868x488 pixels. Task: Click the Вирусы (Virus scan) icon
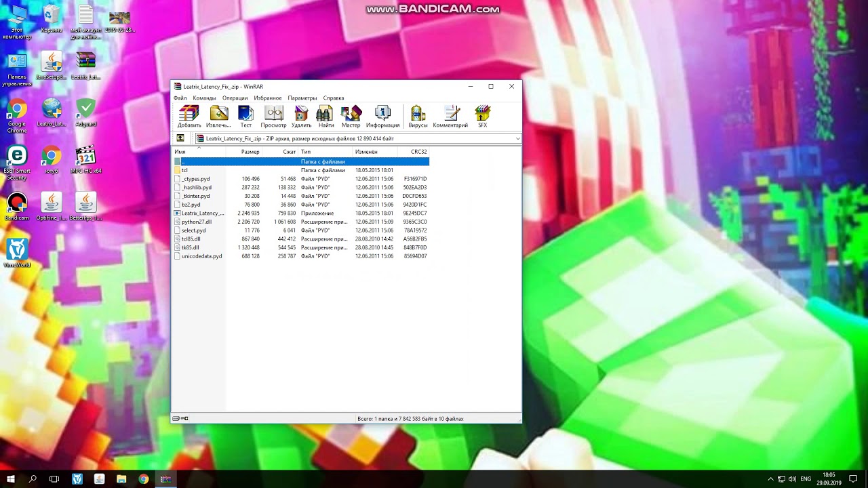click(x=418, y=117)
